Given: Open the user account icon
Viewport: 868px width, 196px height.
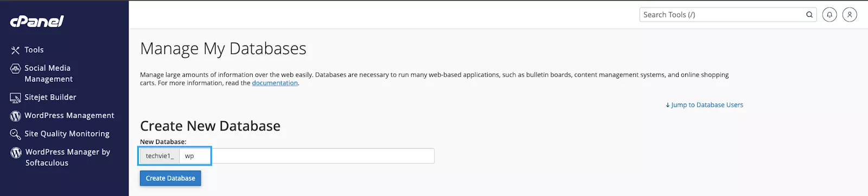Looking at the screenshot, I should coord(850,15).
